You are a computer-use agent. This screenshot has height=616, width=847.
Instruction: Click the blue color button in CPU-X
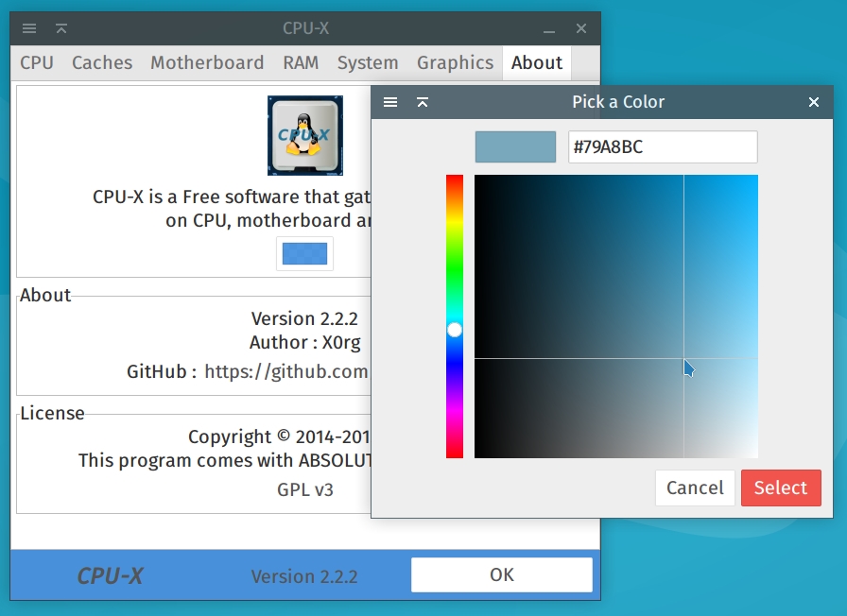pyautogui.click(x=304, y=253)
